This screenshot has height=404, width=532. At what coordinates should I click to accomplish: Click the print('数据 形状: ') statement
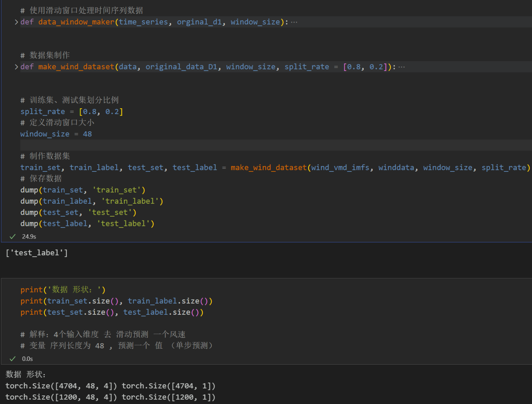pyautogui.click(x=63, y=290)
